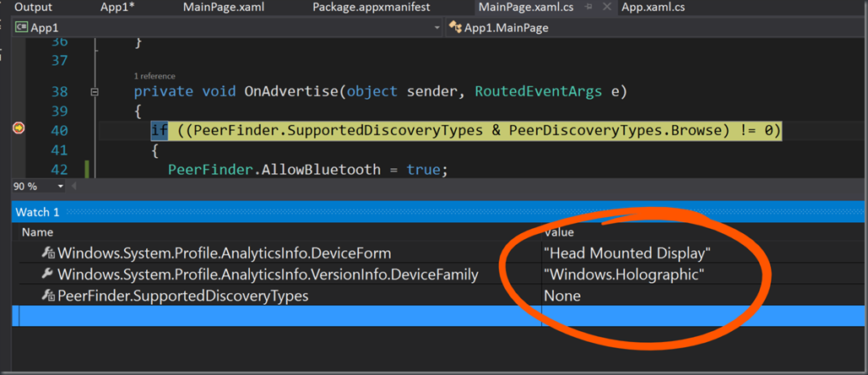Pin the MainPage.xaml.cs tab
The width and height of the screenshot is (868, 375).
coord(589,8)
